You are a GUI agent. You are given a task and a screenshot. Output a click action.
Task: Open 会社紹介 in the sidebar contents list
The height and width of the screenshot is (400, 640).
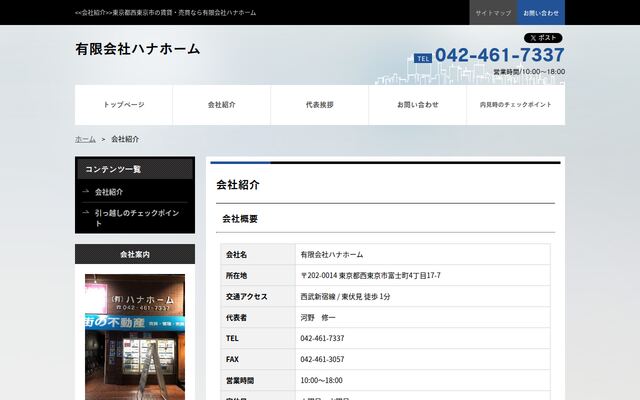pyautogui.click(x=109, y=192)
